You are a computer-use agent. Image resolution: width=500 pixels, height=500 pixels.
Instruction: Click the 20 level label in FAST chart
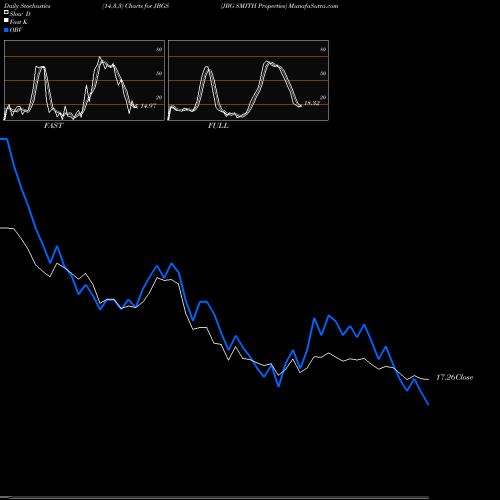pyautogui.click(x=159, y=97)
